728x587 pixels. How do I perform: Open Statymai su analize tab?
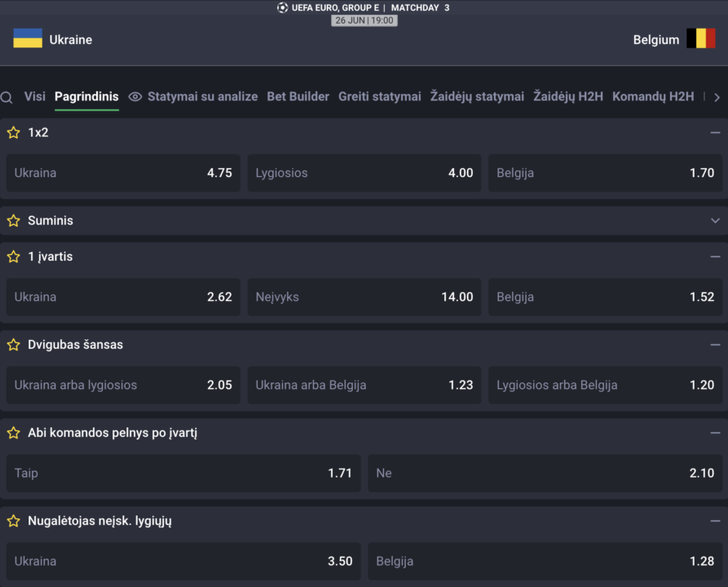click(202, 96)
